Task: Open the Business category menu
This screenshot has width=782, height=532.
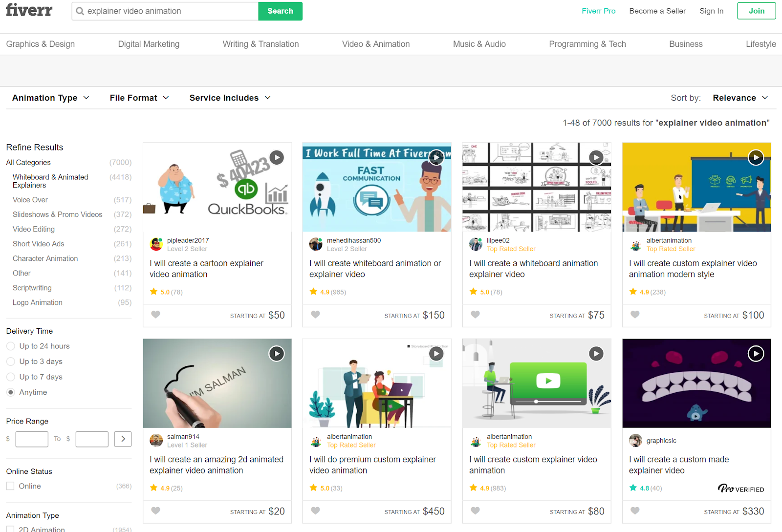Action: [686, 44]
